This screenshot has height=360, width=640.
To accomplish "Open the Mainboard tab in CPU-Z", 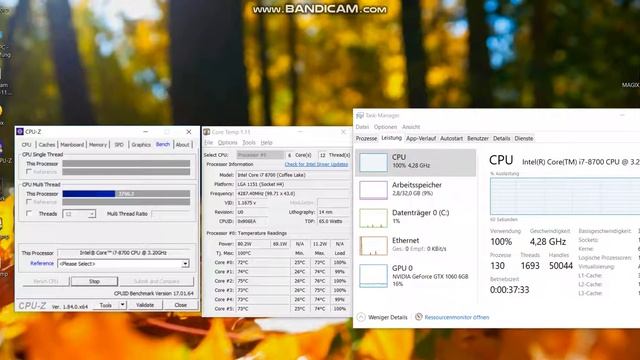I will [72, 144].
